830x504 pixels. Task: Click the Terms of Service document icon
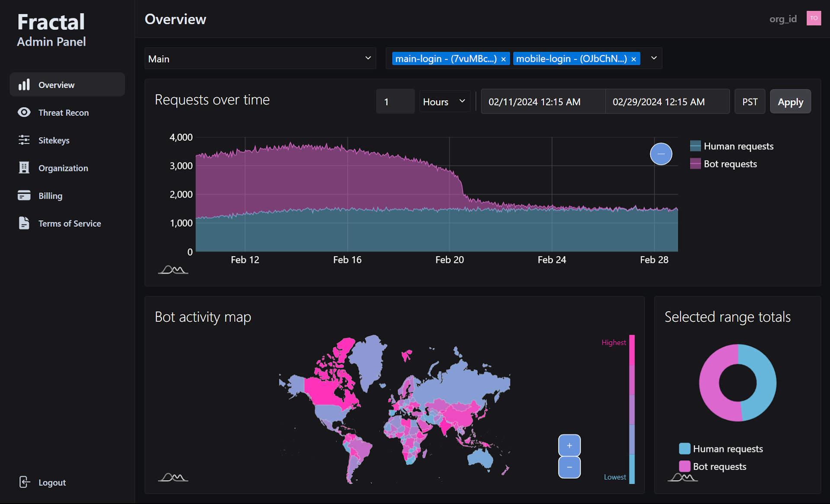(24, 223)
